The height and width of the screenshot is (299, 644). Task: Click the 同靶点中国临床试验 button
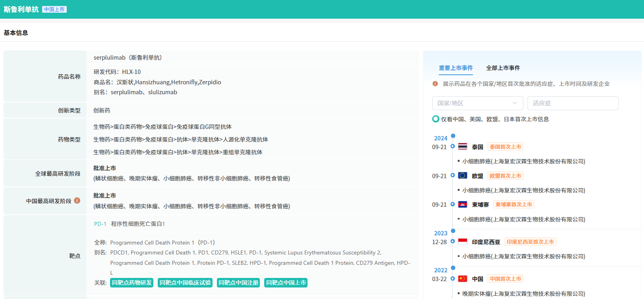tap(185, 283)
